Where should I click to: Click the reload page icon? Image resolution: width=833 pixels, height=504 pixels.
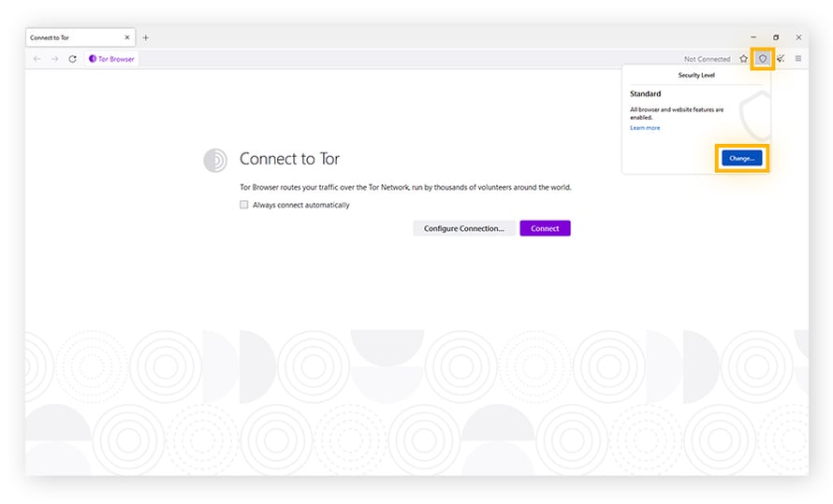pos(72,59)
